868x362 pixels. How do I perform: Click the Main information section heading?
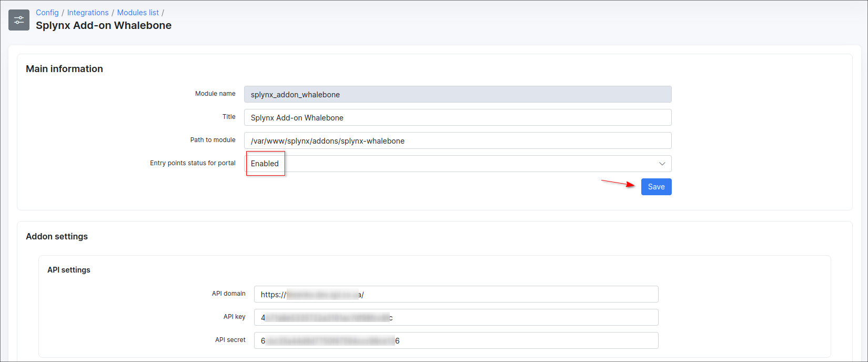[x=64, y=69]
